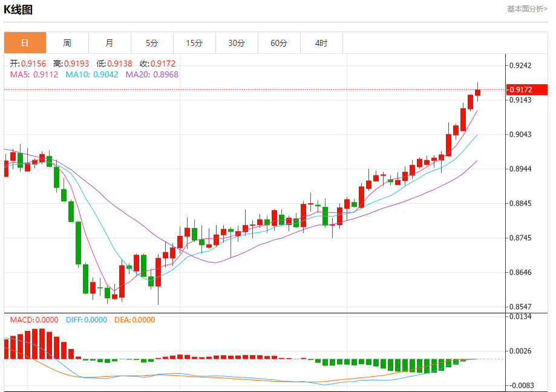556x392 pixels.
Task: Open the 30分 interval tab
Action: [x=237, y=43]
